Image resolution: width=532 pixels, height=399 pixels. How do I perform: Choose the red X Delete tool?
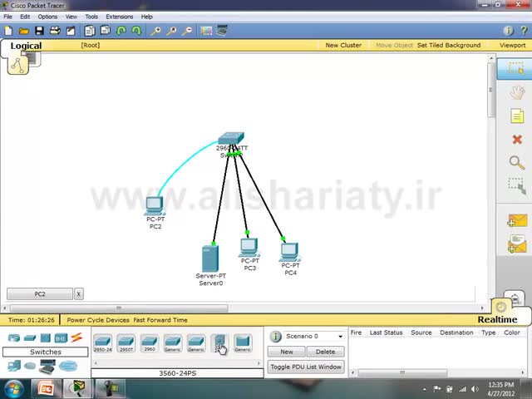(517, 140)
